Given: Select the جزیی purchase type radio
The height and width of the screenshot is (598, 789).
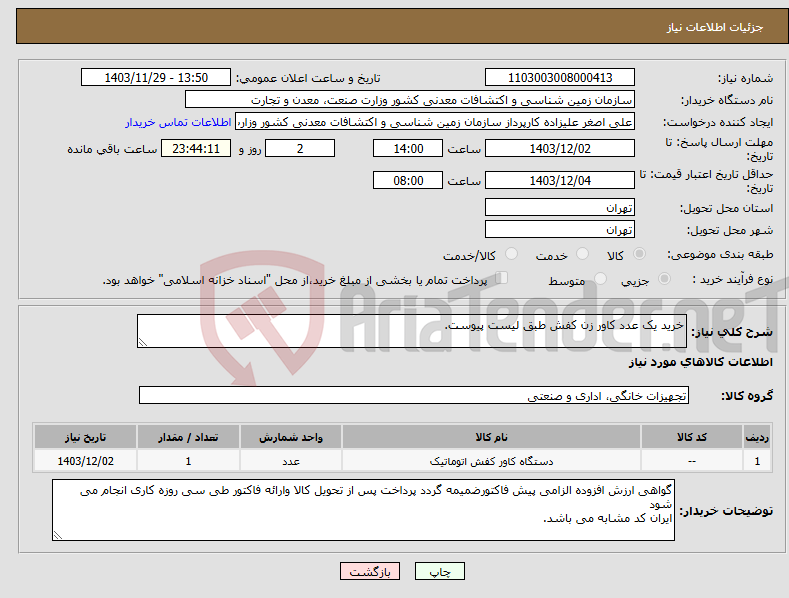Looking at the screenshot, I should coord(664,278).
